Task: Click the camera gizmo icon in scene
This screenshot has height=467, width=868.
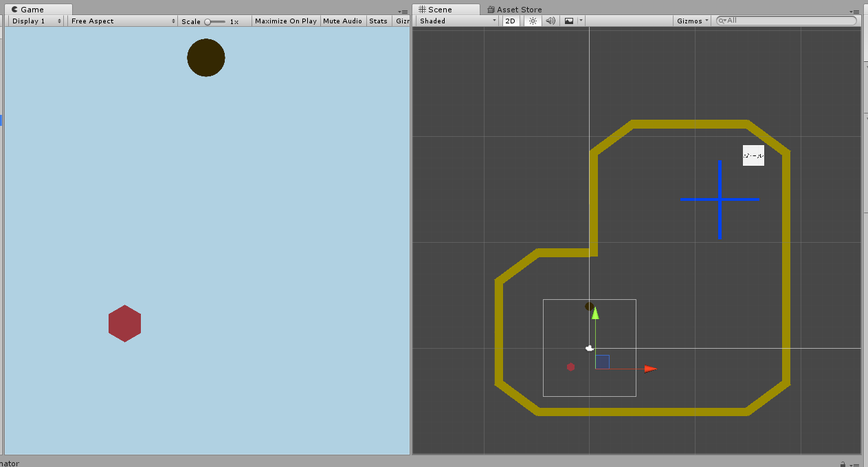Action: tap(589, 348)
